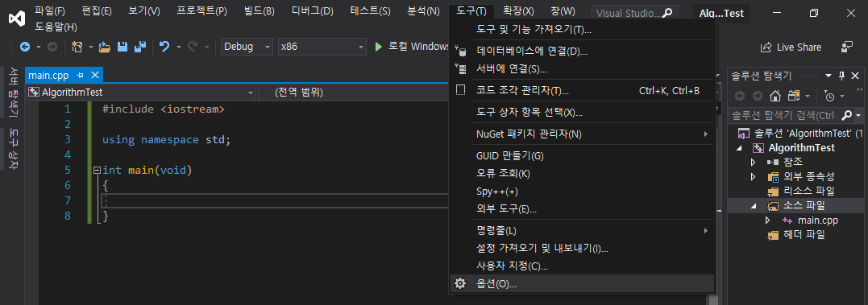Open the 명령줄(L) submenu
The width and height of the screenshot is (868, 305).
[x=582, y=230]
